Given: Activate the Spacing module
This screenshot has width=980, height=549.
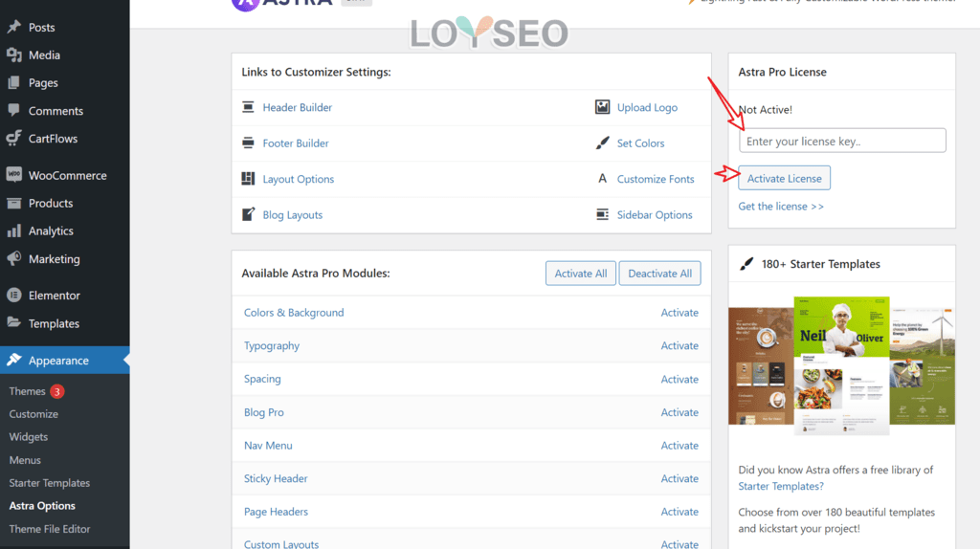Looking at the screenshot, I should [679, 379].
